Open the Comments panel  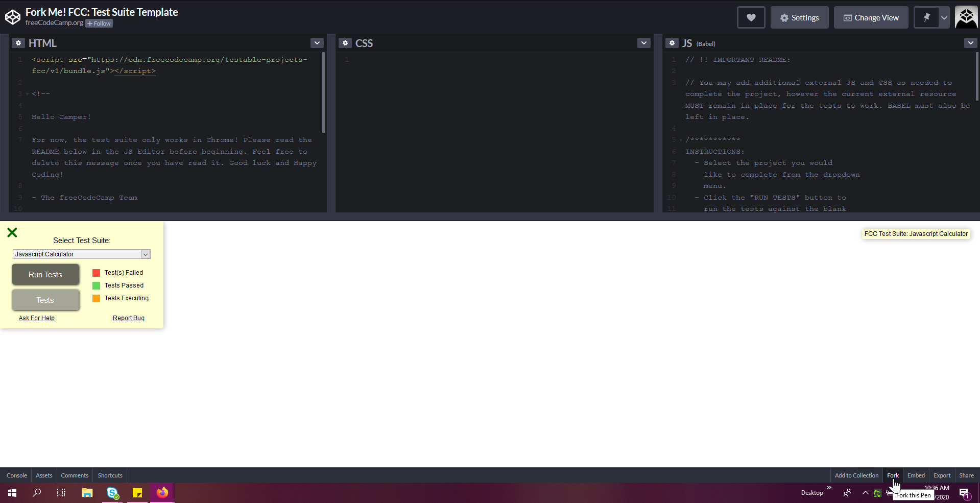tap(75, 475)
